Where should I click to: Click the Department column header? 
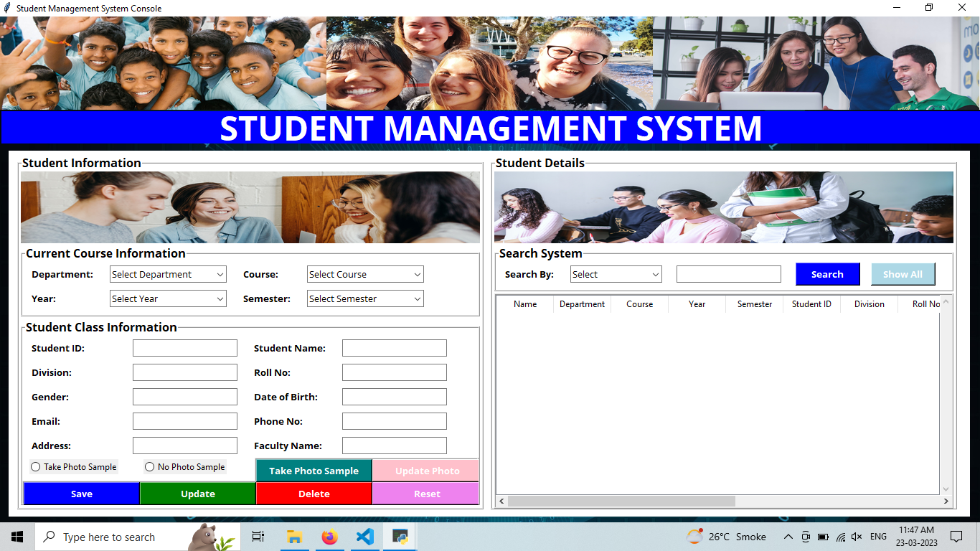click(582, 304)
